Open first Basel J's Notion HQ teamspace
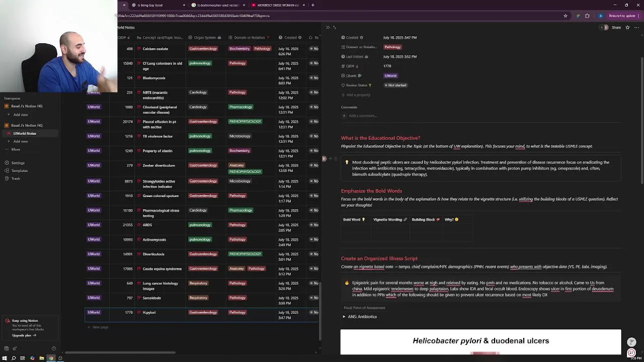The height and width of the screenshot is (362, 644). (x=27, y=106)
